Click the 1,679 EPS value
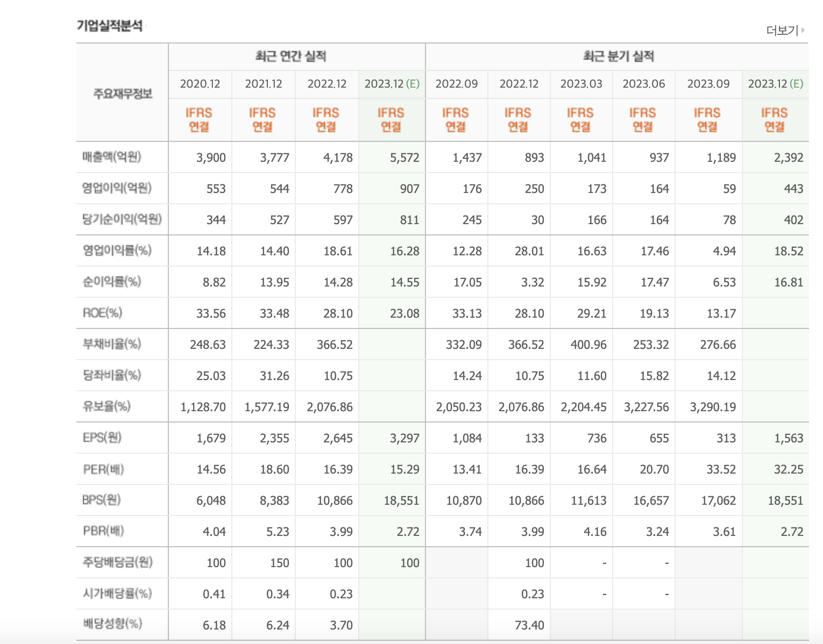Viewport: 823px width, 644px height. pyautogui.click(x=211, y=439)
